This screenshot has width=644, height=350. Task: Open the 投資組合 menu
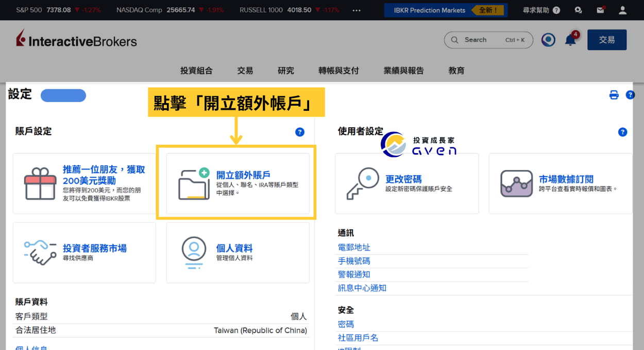pyautogui.click(x=196, y=71)
